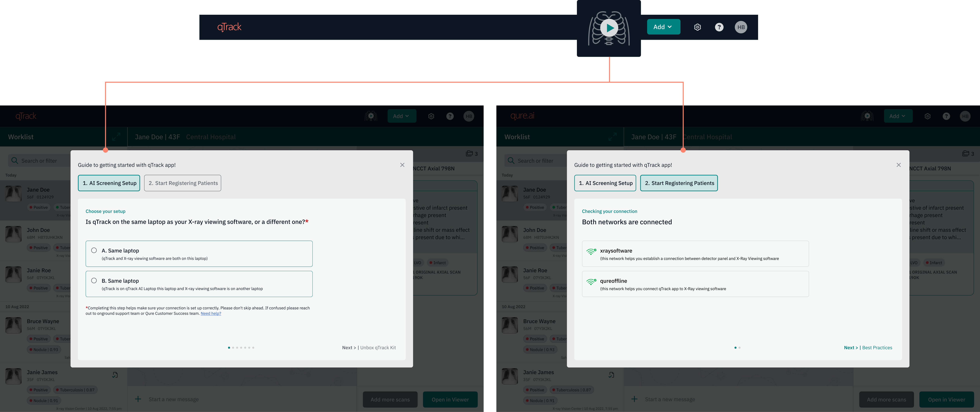Click the qureoffline wifi icon
The width and height of the screenshot is (980, 412).
click(591, 282)
